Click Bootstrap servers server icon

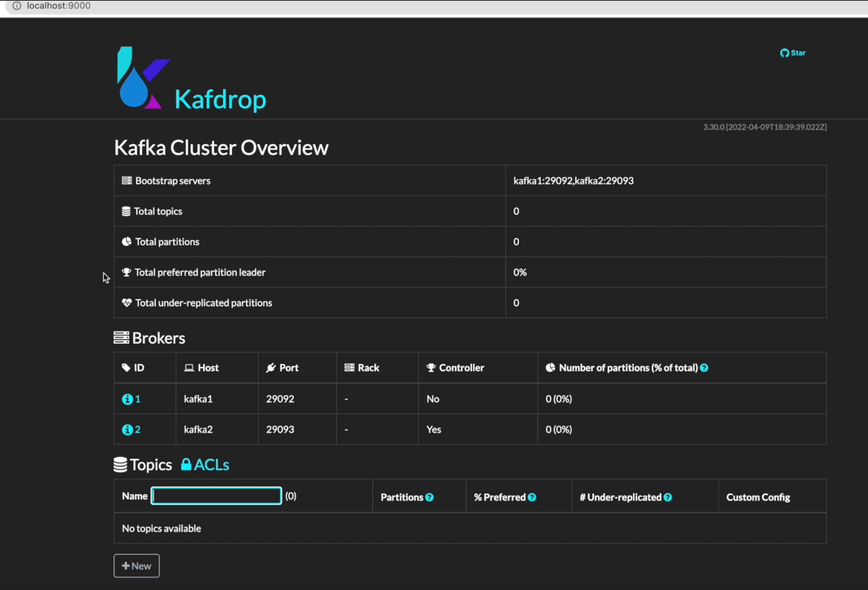point(127,181)
